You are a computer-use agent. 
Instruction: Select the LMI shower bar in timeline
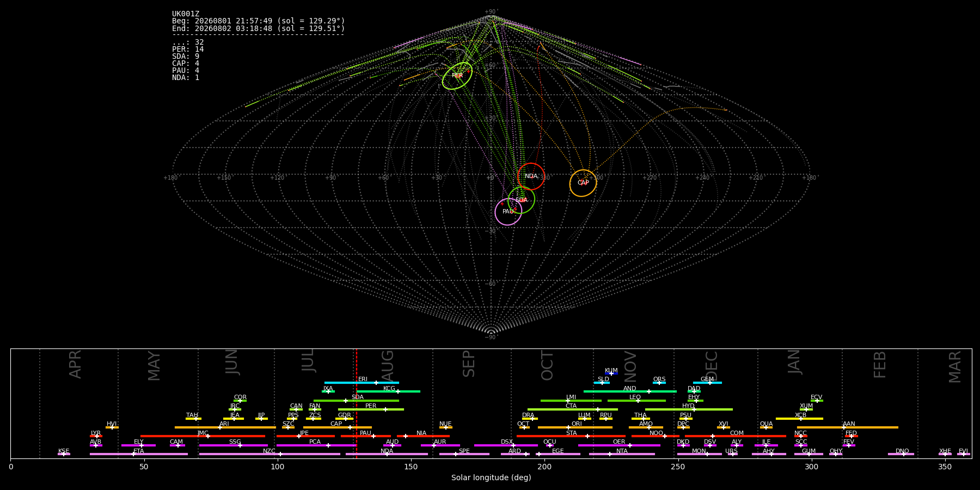point(571,401)
